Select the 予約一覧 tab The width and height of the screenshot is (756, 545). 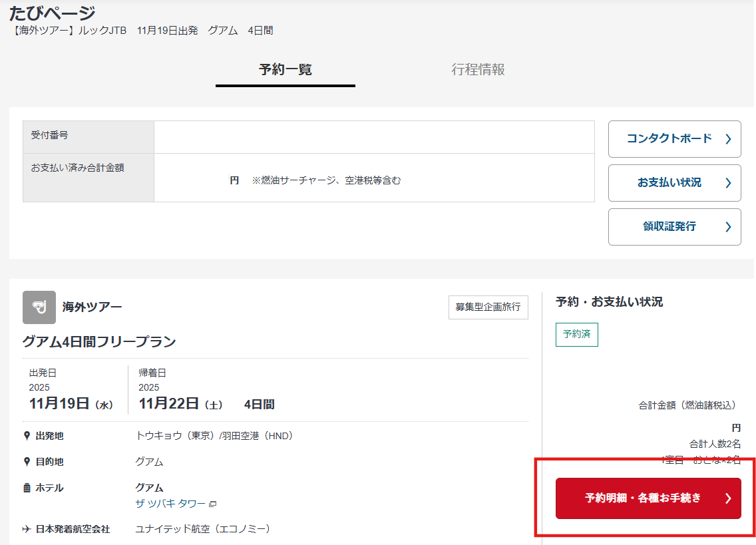click(285, 70)
